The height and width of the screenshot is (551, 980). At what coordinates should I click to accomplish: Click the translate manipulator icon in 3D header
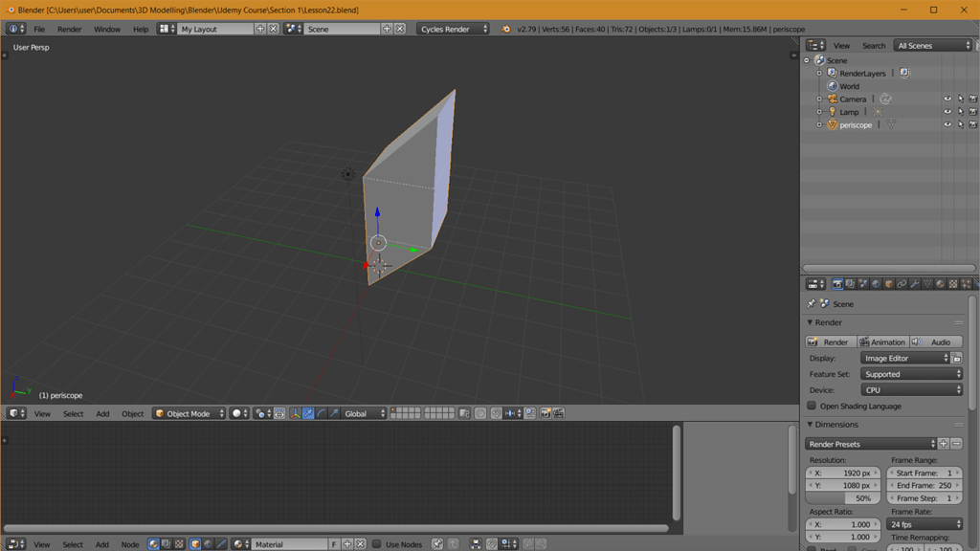click(x=308, y=413)
